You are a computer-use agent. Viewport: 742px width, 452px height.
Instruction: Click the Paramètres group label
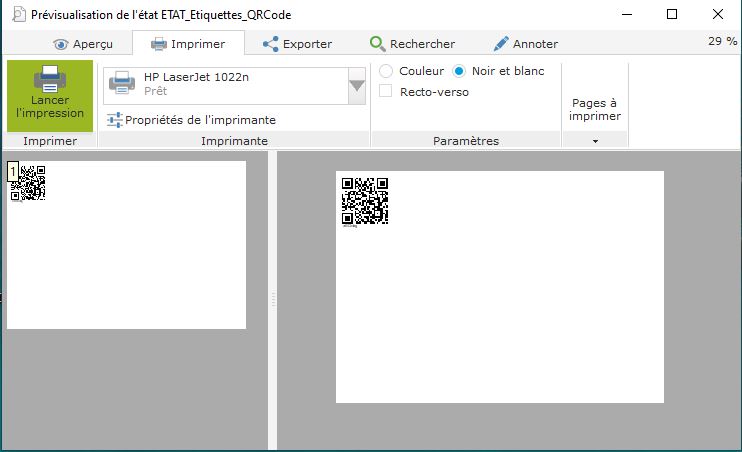tap(466, 141)
